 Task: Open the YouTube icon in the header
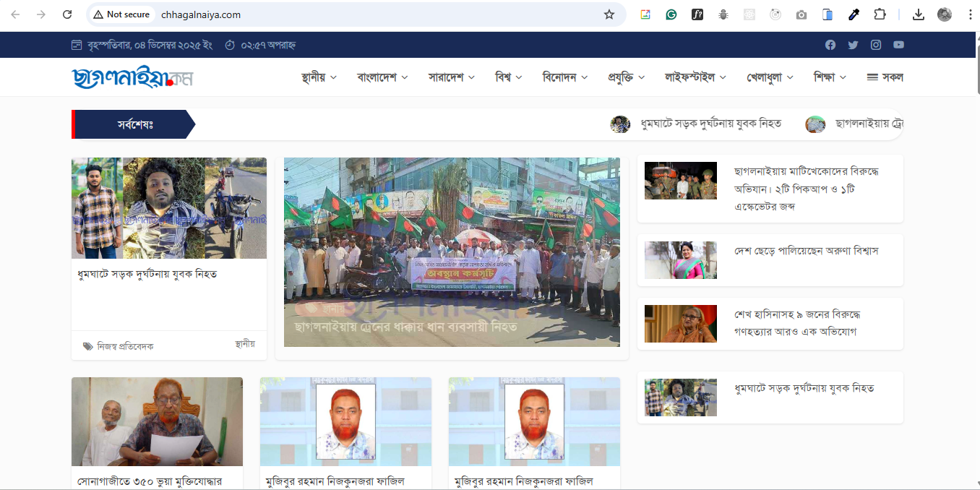click(x=898, y=44)
